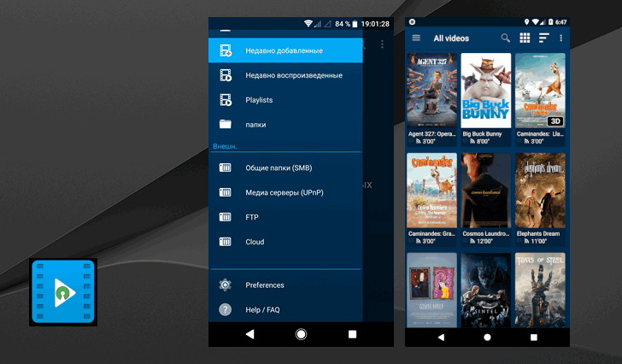Screen dimensions: 622x364
Task: Click the UPnP media server icon
Action: pyautogui.click(x=226, y=192)
